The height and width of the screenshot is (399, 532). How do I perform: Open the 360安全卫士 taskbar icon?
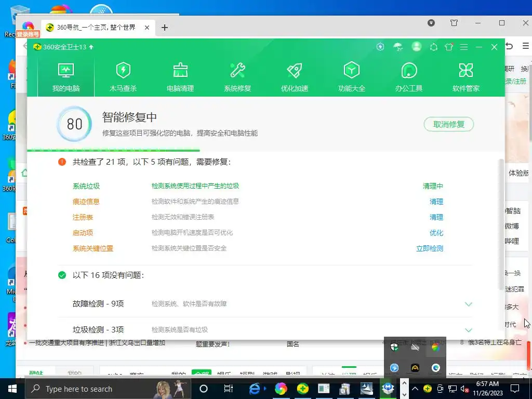(x=302, y=389)
